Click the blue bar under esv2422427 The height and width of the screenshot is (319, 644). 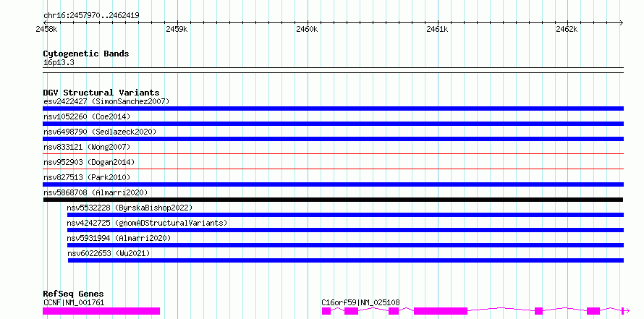tap(333, 109)
